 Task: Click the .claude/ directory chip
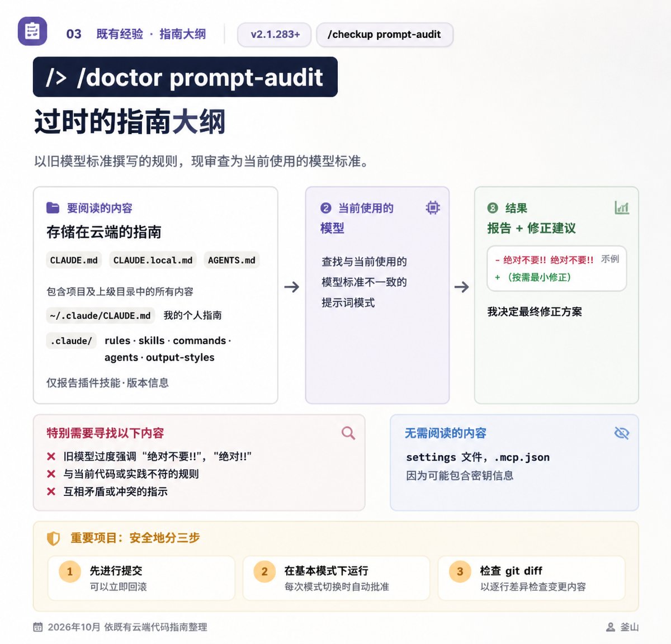tap(72, 341)
